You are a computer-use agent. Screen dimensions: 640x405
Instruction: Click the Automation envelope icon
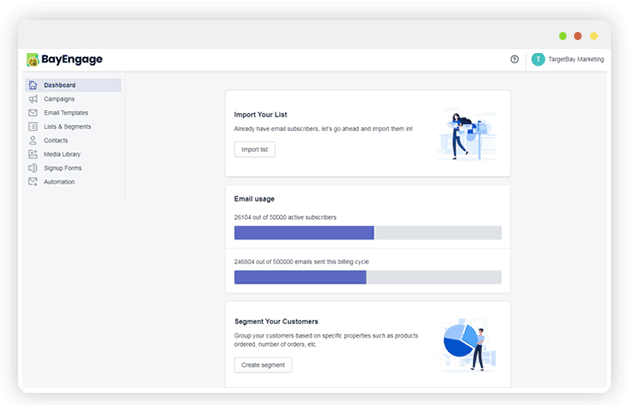click(33, 182)
